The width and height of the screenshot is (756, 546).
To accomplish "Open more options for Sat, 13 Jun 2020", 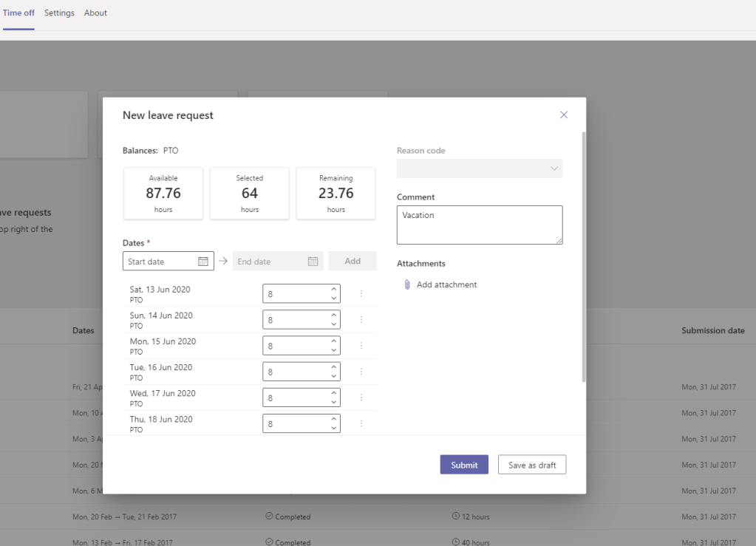I will (361, 293).
